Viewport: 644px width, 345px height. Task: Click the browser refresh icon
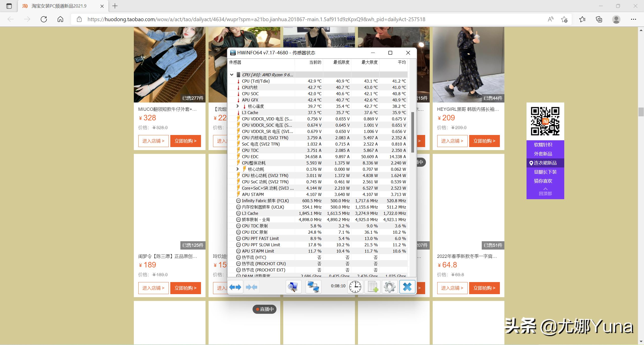44,19
